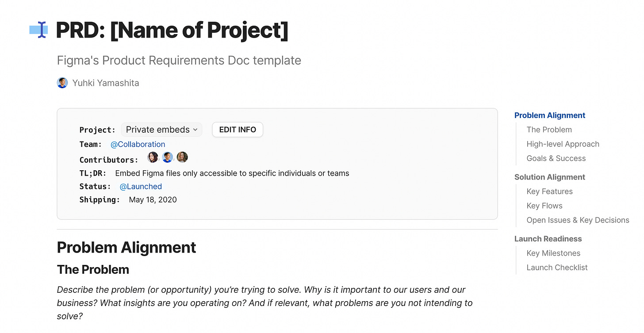Click the blue title icon beside PRD heading
644x333 pixels.
point(39,30)
